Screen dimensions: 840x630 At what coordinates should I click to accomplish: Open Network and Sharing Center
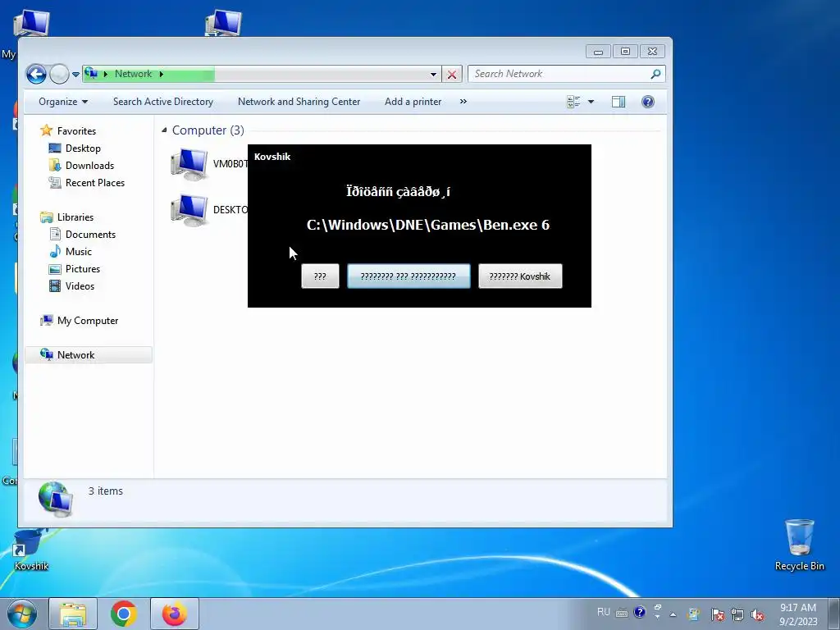(299, 101)
